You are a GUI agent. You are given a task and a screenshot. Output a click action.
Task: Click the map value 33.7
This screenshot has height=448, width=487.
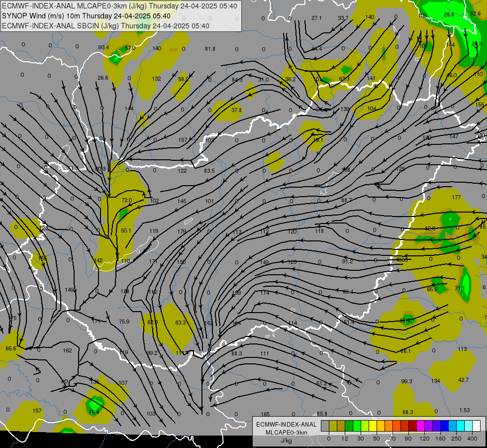[343, 18]
